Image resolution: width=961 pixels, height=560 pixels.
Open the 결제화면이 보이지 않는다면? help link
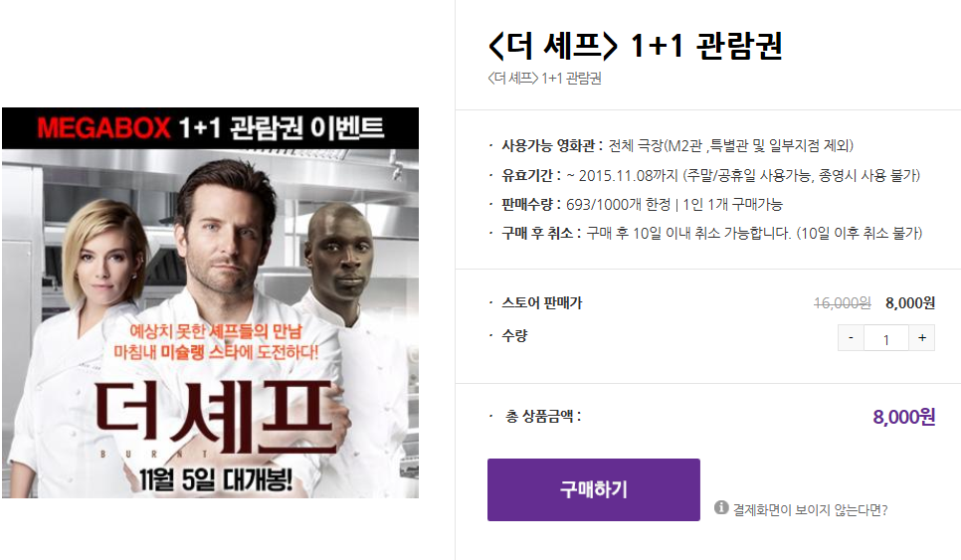[810, 509]
